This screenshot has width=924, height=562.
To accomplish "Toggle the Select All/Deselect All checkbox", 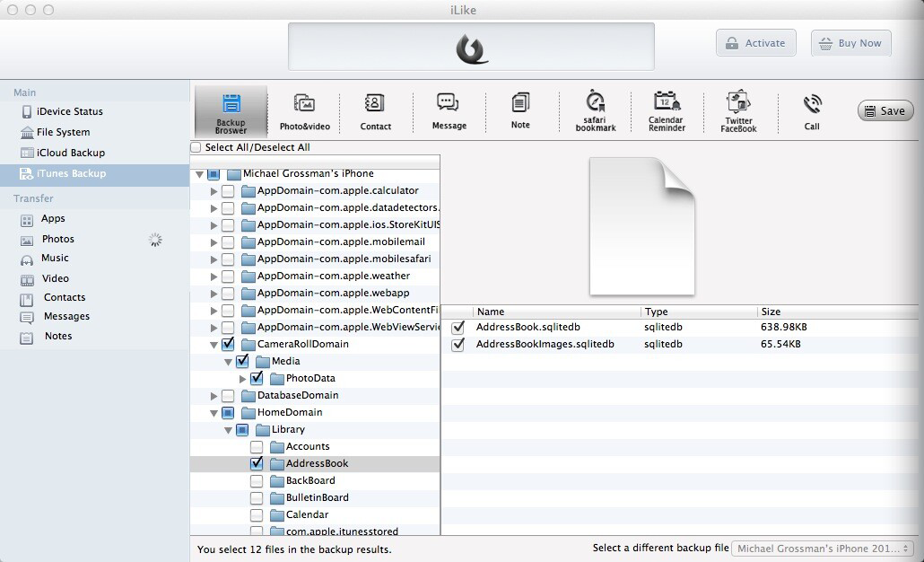I will [x=196, y=147].
